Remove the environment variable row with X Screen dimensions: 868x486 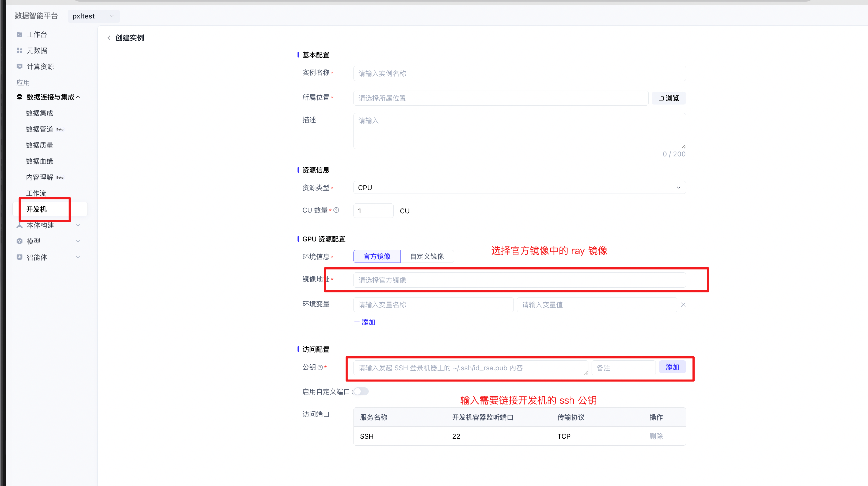pos(683,304)
